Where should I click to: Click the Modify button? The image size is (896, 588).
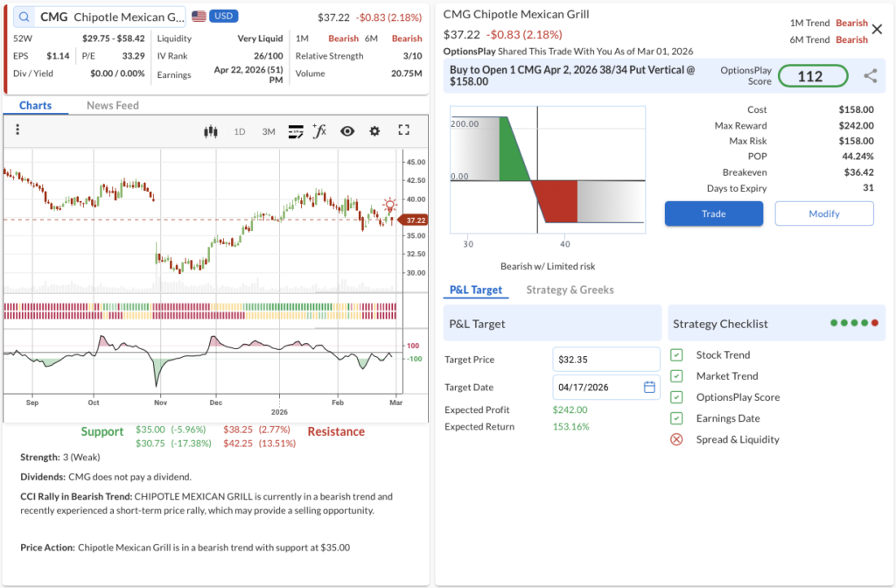(823, 213)
